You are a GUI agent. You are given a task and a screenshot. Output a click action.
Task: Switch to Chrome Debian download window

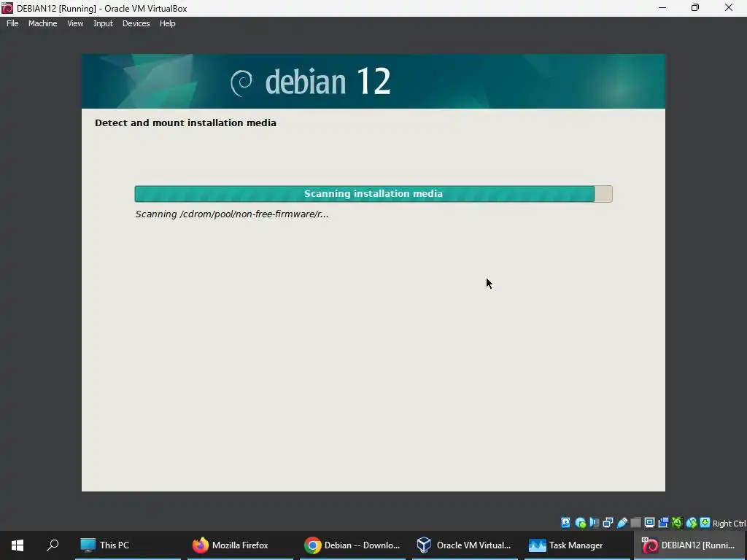pyautogui.click(x=352, y=545)
